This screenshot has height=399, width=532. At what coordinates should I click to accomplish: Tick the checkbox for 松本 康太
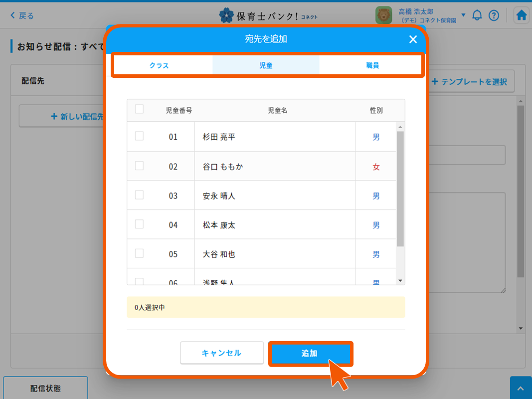(x=140, y=224)
